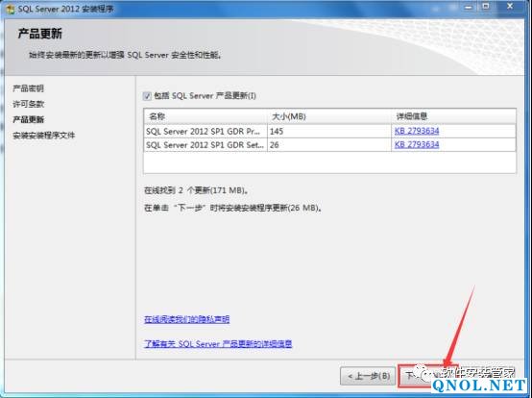
Task: Open the online privacy statement link
Action: [x=186, y=319]
